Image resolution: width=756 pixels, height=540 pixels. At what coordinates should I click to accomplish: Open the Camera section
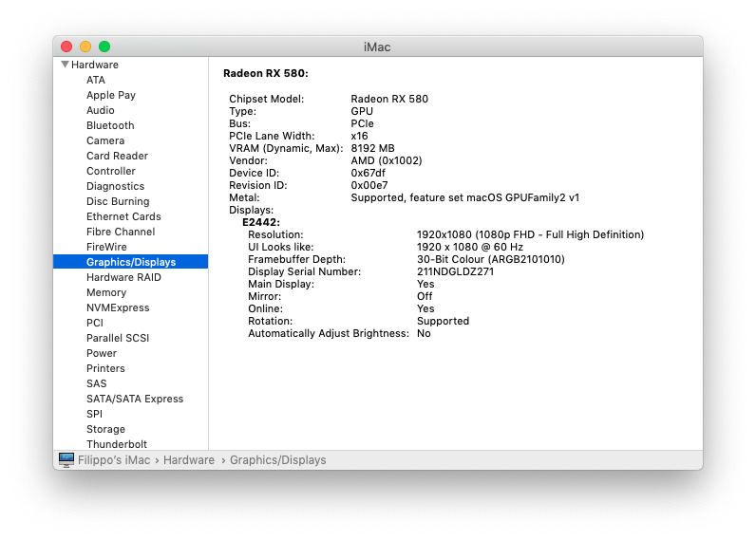(105, 140)
